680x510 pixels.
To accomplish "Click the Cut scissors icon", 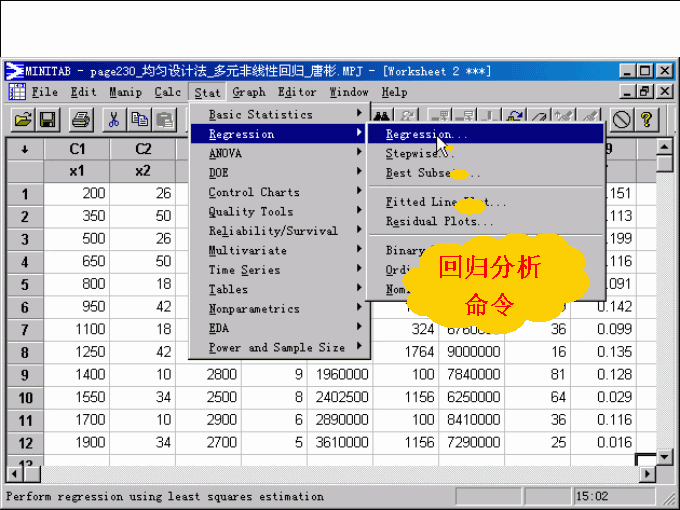I will tap(115, 120).
